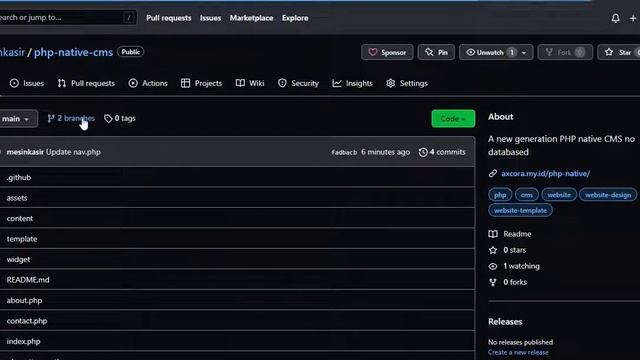Click the link chain icon in About

493,173
